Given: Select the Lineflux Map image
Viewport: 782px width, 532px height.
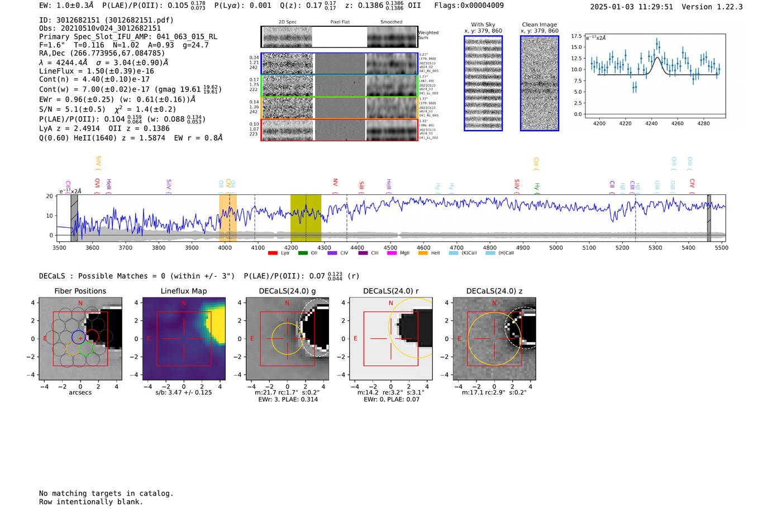Looking at the screenshot, I should [184, 339].
